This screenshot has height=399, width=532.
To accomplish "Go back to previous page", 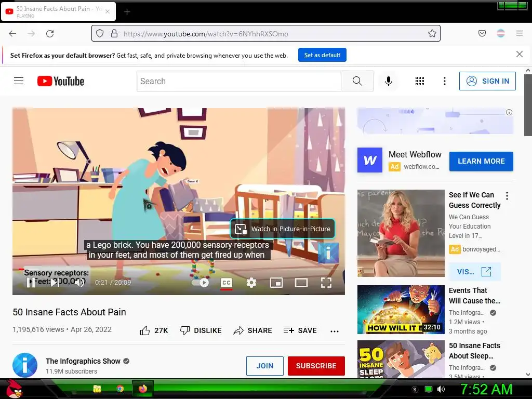I will (12, 34).
